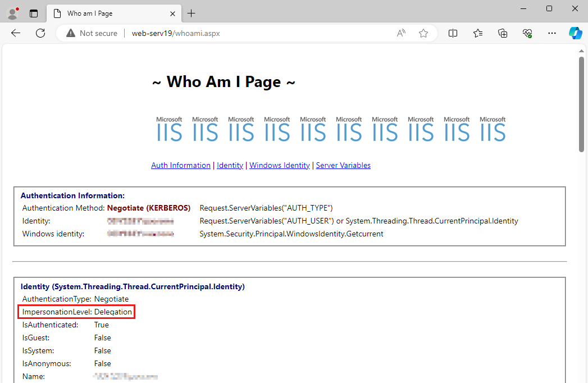Open Copilot in the browser sidebar

[x=575, y=33]
